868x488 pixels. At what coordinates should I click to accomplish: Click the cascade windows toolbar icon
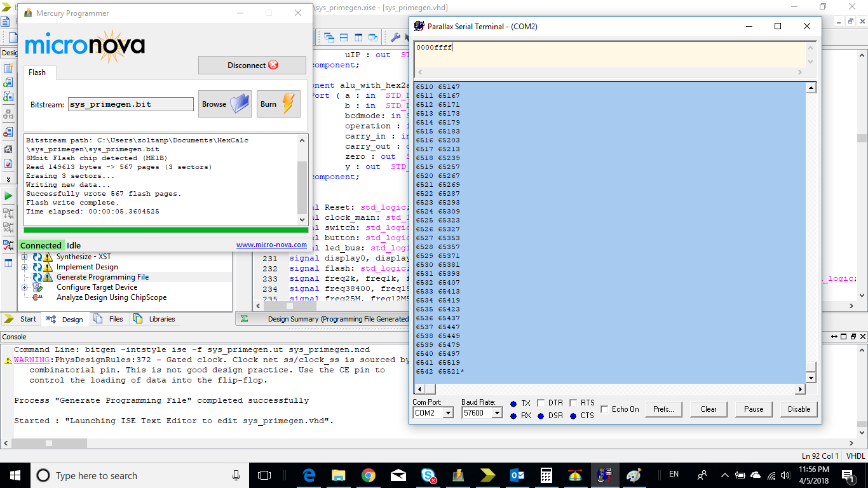pyautogui.click(x=329, y=37)
